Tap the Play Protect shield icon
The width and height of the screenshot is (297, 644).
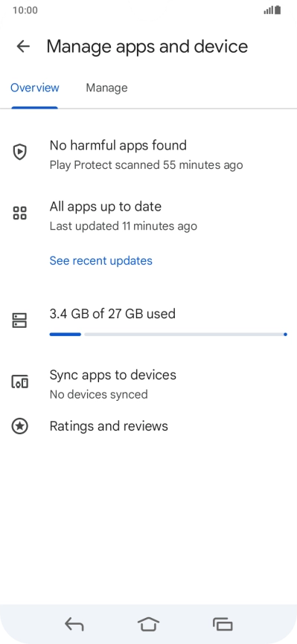(x=19, y=153)
